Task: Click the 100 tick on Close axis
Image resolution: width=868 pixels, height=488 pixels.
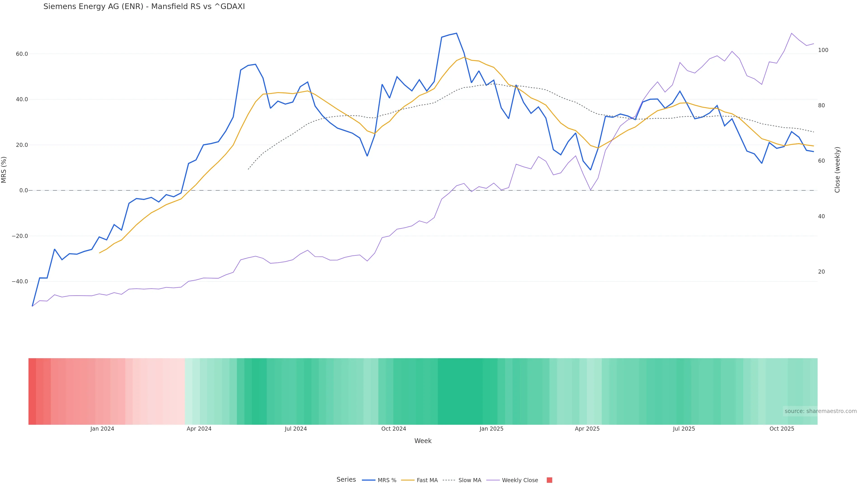Action: [x=823, y=50]
